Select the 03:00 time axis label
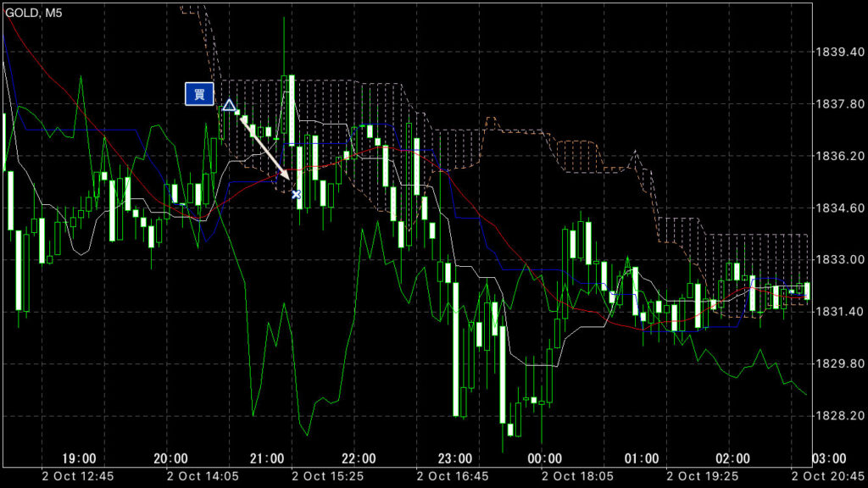 tap(829, 458)
